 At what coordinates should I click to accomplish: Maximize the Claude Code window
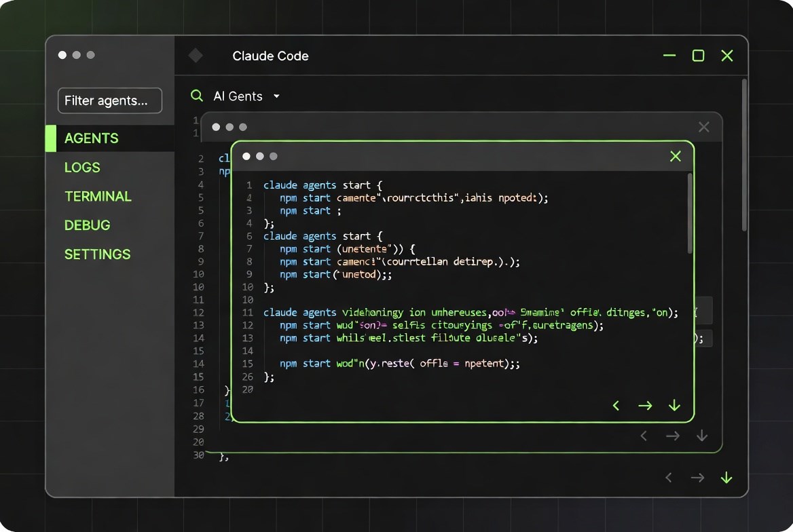coord(699,55)
